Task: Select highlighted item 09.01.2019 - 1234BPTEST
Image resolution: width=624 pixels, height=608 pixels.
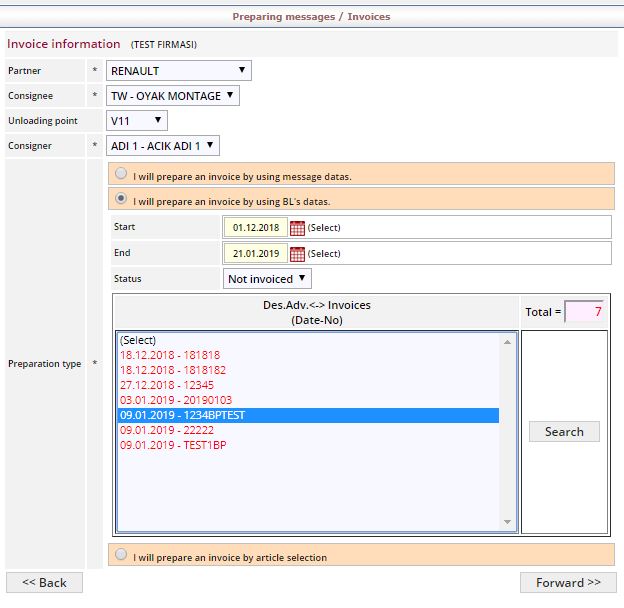Action: tap(308, 415)
